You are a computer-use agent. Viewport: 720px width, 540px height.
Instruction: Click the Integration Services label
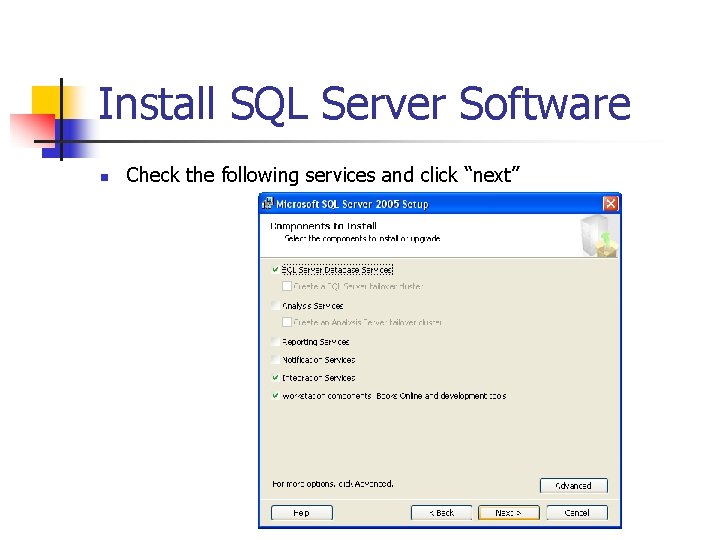click(x=319, y=378)
